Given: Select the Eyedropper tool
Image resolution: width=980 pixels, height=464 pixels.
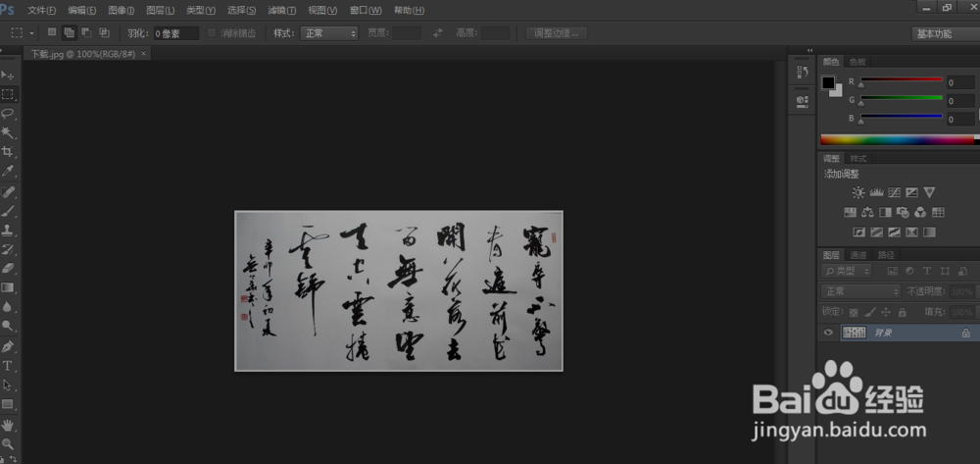Looking at the screenshot, I should pyautogui.click(x=8, y=171).
